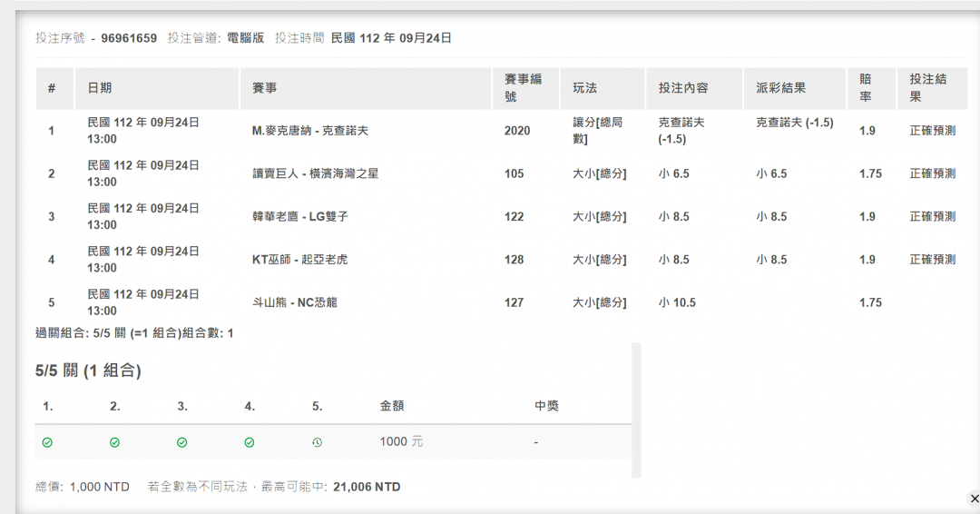This screenshot has height=514, width=980.
Task: Click the max payout 21,006 NTD
Action: pos(367,487)
